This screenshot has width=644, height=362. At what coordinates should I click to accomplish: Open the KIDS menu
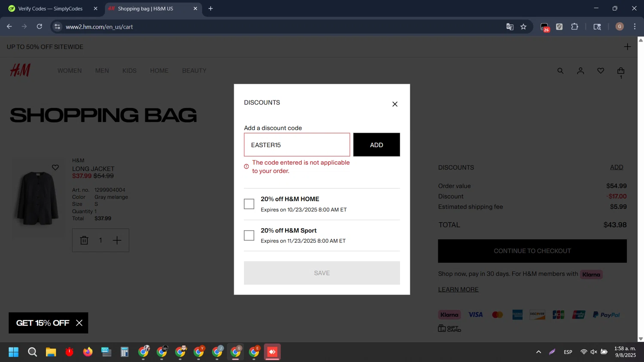tap(129, 71)
